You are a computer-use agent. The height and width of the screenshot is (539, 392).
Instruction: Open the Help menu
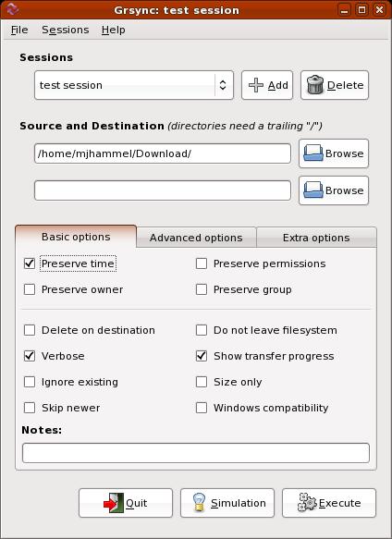pyautogui.click(x=113, y=31)
